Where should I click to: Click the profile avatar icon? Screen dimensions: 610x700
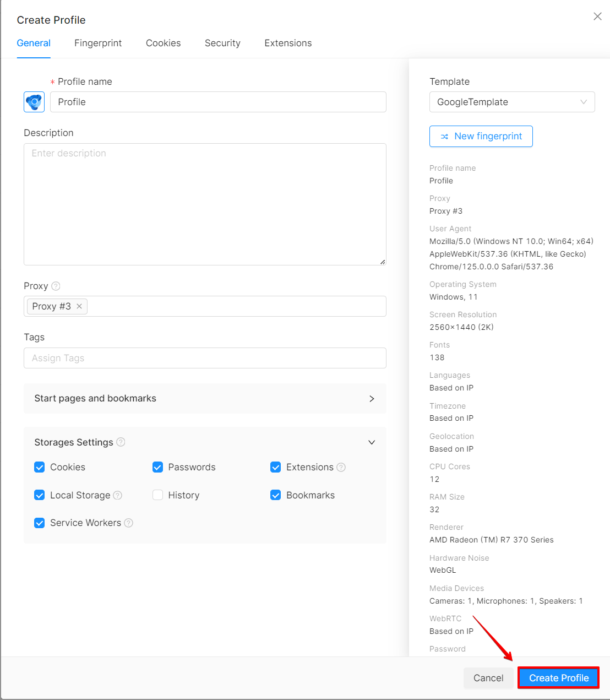pos(34,102)
